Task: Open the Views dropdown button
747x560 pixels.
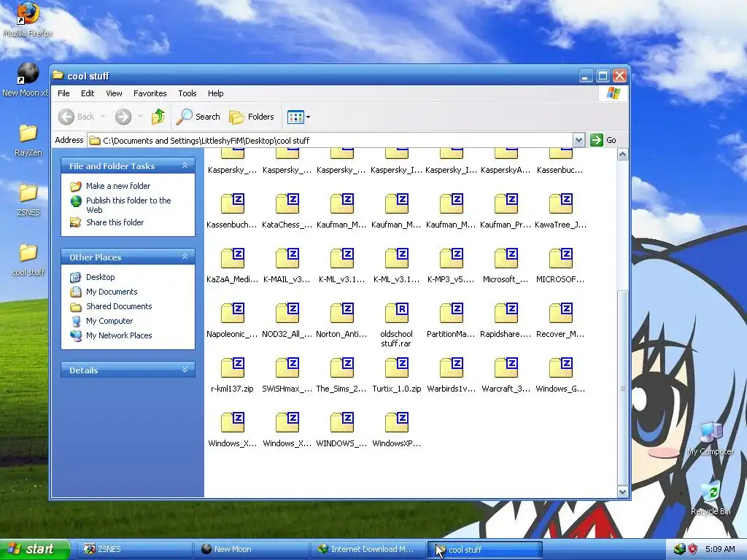Action: coord(298,117)
